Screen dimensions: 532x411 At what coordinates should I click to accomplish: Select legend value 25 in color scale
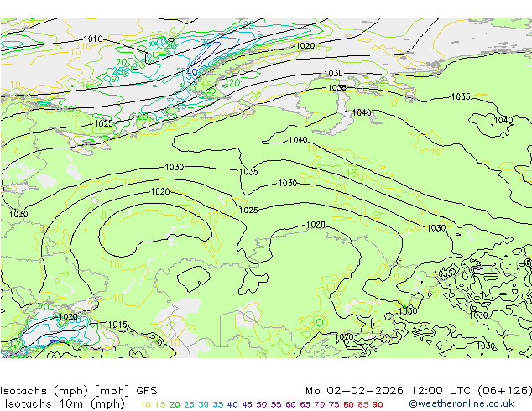189,404
